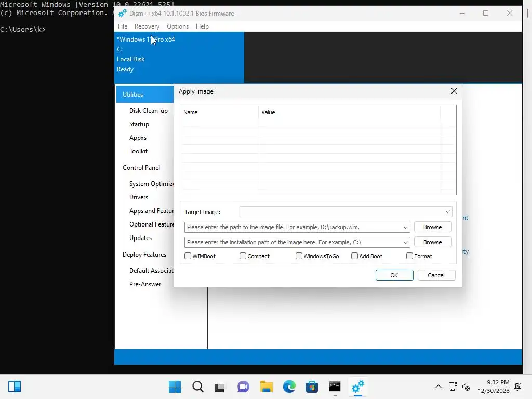Open File Explorer from the taskbar

pos(267,387)
